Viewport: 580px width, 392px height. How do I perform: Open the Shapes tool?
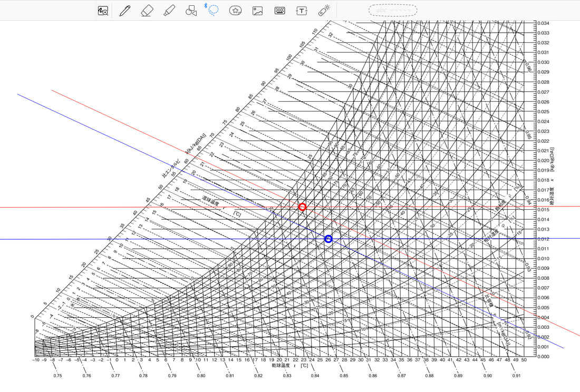[x=191, y=11]
